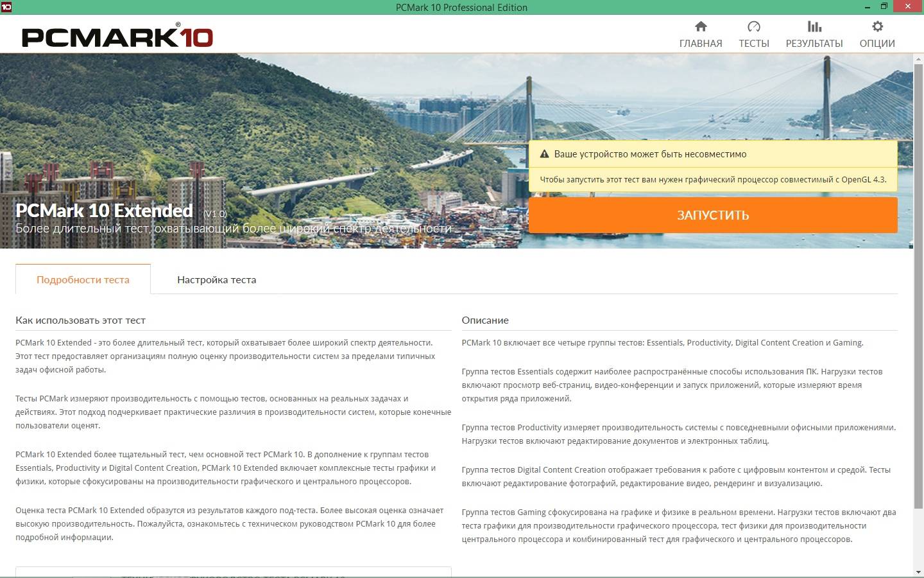Go to the ТЕСТЫ benchmarks section
Viewport: 924px width, 578px height.
(x=753, y=34)
